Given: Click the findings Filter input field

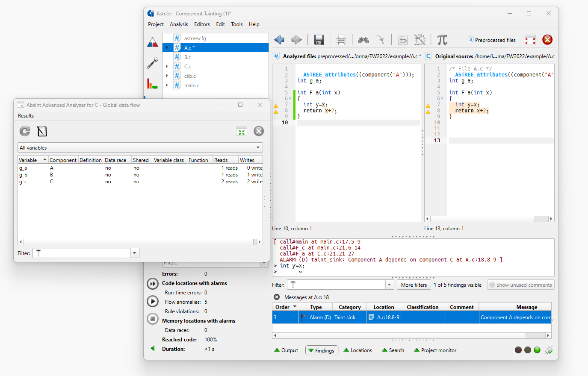Looking at the screenshot, I should click(336, 285).
